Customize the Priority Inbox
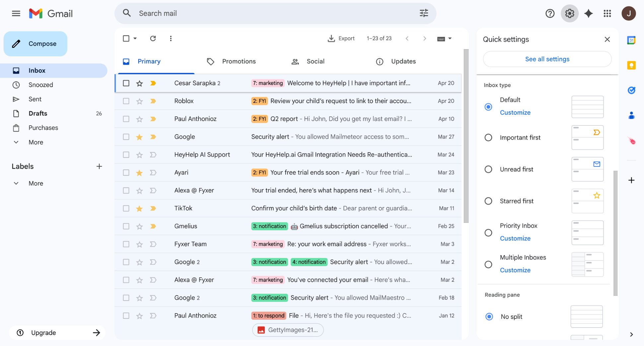 515,239
